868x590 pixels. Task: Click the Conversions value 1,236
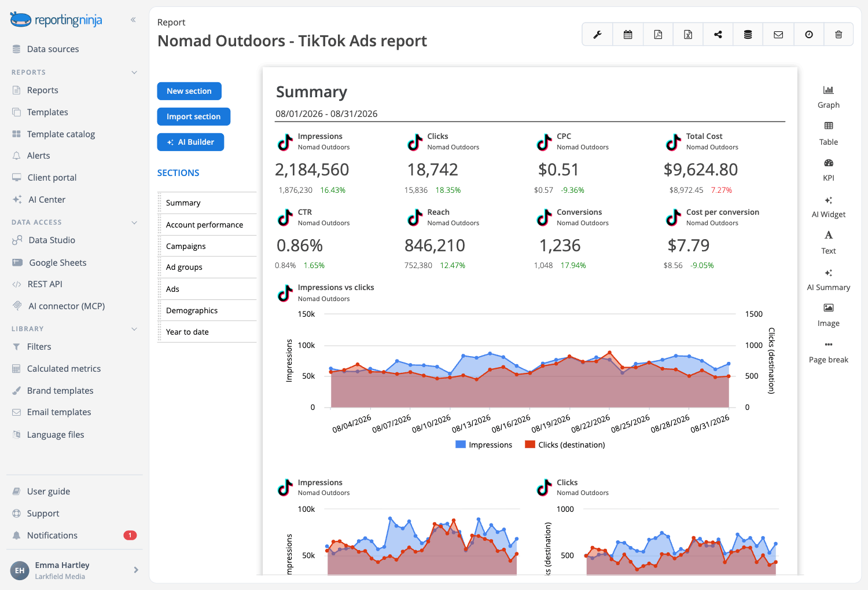coord(560,245)
